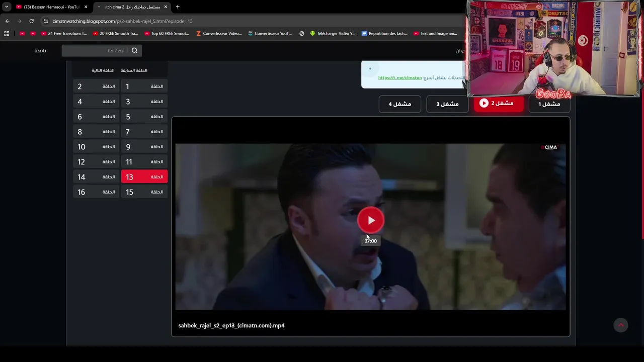Select episode 4 from the list
The width and height of the screenshot is (644, 362).
tap(96, 102)
